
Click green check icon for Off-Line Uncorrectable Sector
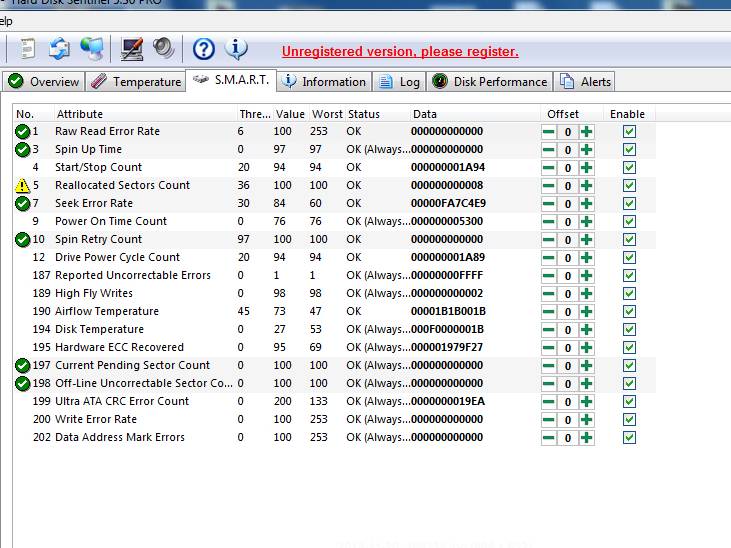pyautogui.click(x=22, y=384)
